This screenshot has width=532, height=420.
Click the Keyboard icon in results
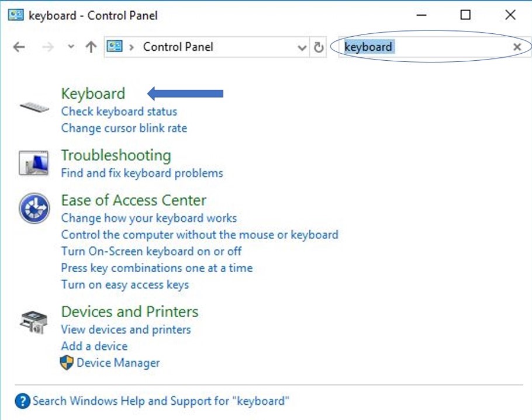point(34,107)
